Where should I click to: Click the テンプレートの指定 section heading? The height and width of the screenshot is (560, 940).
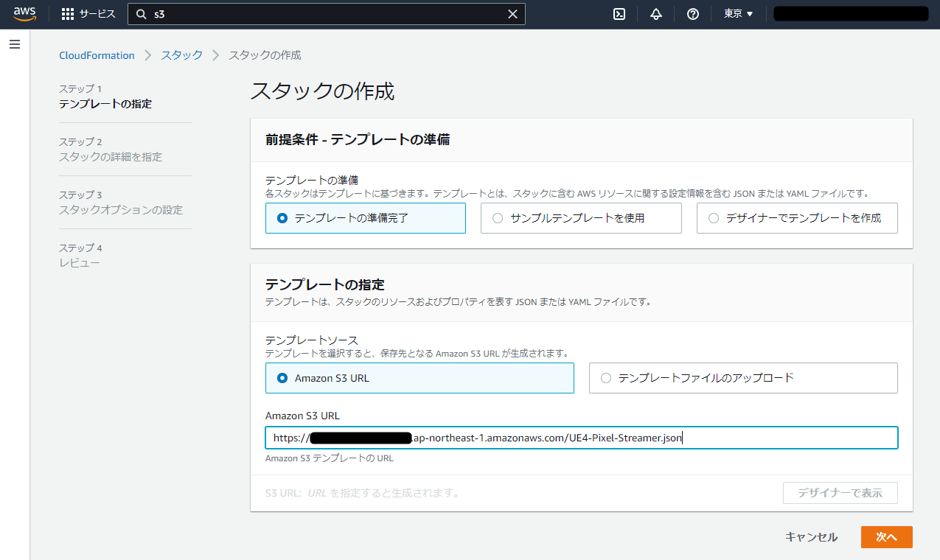[325, 284]
